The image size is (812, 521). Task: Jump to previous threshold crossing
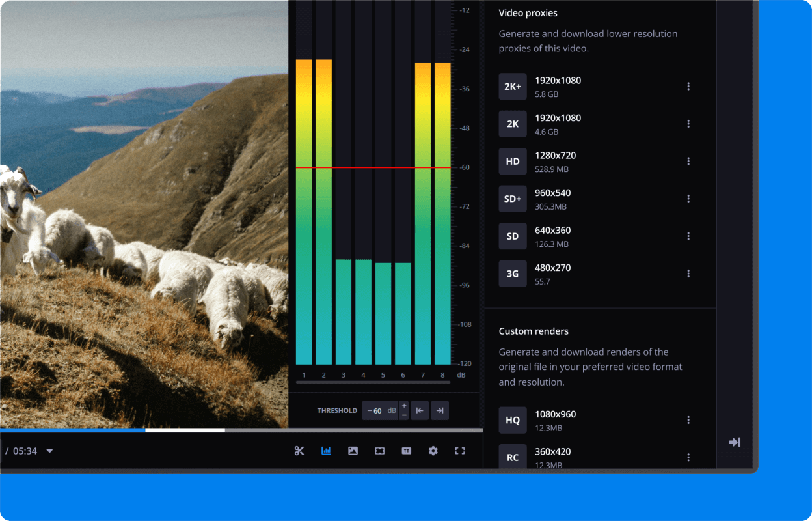420,410
